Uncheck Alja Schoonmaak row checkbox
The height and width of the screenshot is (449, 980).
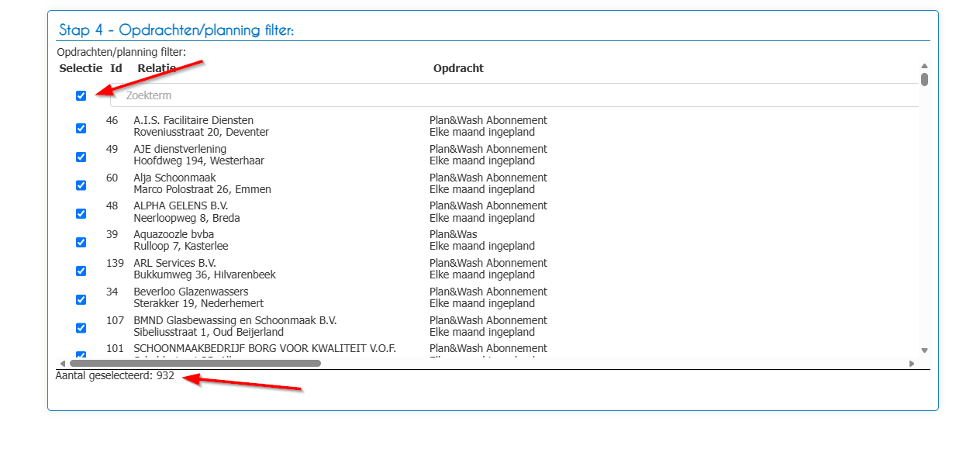click(81, 185)
